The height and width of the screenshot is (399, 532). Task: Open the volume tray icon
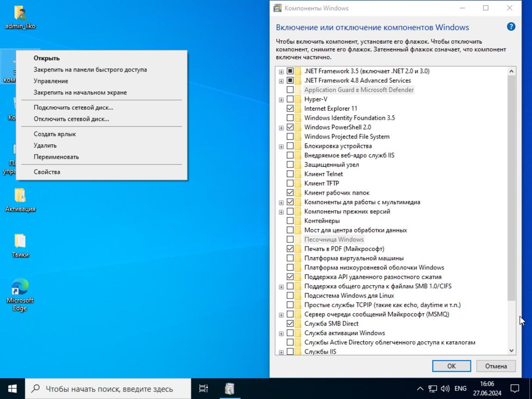click(x=445, y=388)
